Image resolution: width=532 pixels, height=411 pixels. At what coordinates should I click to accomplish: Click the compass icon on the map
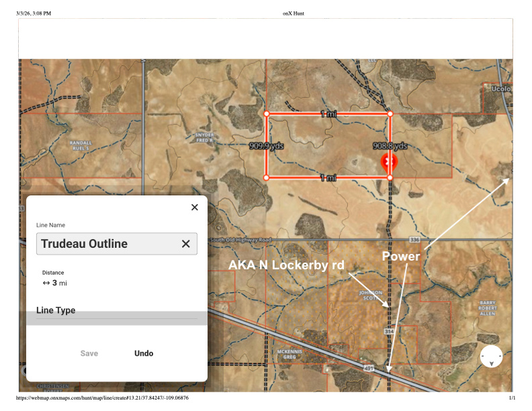pyautogui.click(x=491, y=357)
